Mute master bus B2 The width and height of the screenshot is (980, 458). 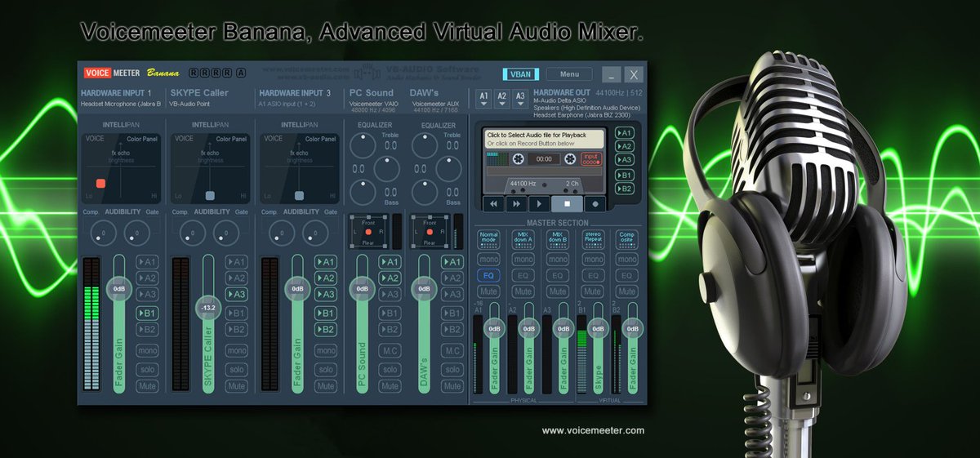[x=626, y=291]
